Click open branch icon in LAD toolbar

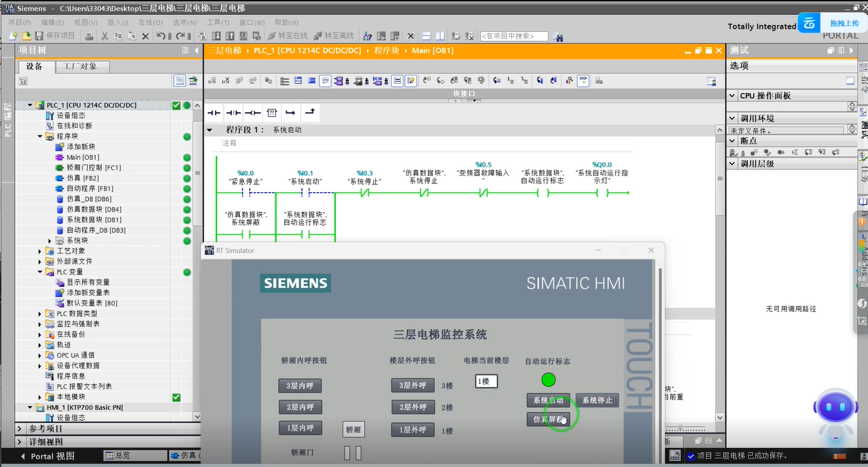tap(290, 112)
